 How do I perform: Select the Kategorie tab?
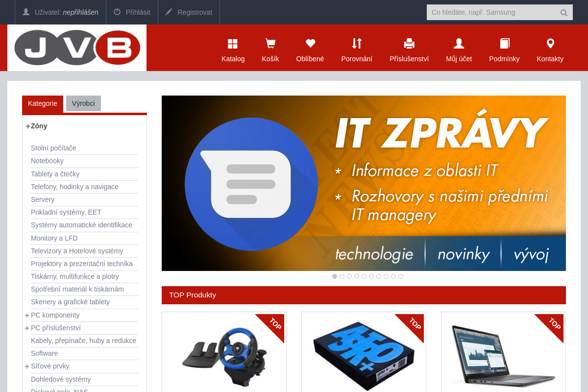tap(43, 103)
